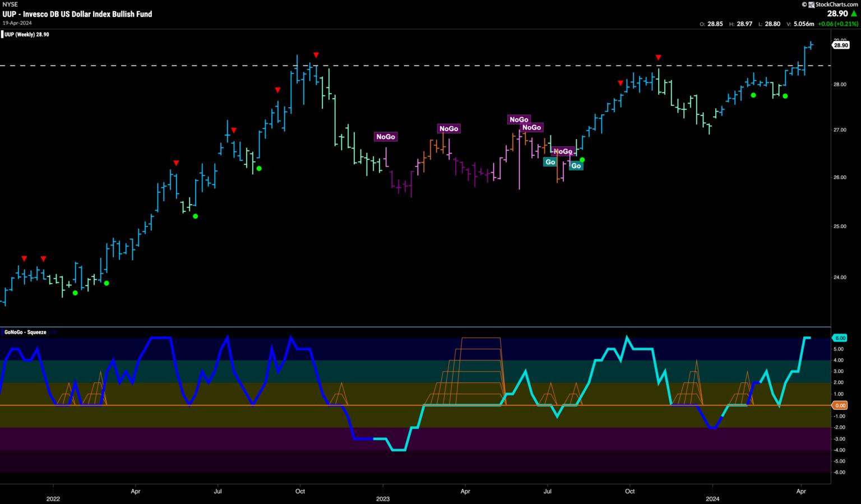Viewport: 861px width, 504px height.
Task: Click the UUP (Weekly) 28.90 legend label
Action: [27, 35]
